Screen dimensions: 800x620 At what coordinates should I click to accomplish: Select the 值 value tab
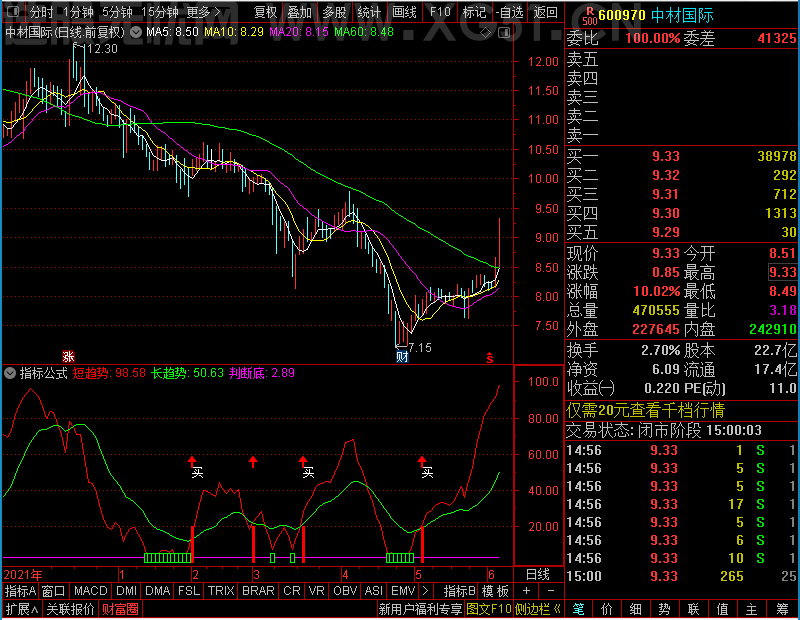(x=722, y=609)
